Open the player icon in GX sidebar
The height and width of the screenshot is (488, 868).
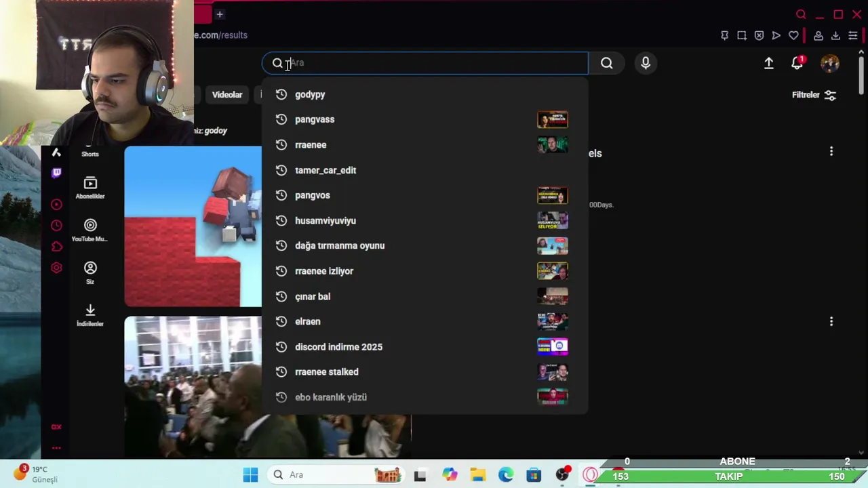[x=56, y=204]
